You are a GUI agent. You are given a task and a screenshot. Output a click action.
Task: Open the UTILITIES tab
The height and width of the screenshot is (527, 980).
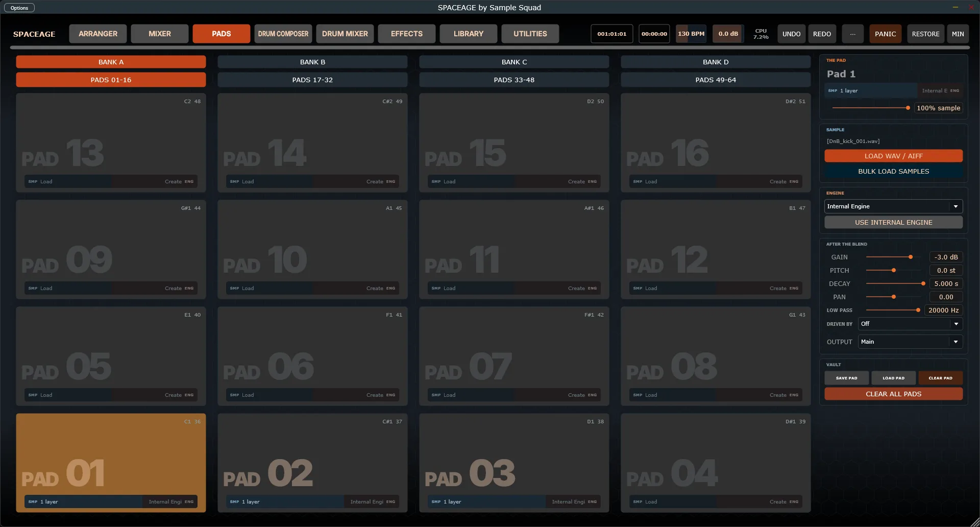click(530, 34)
